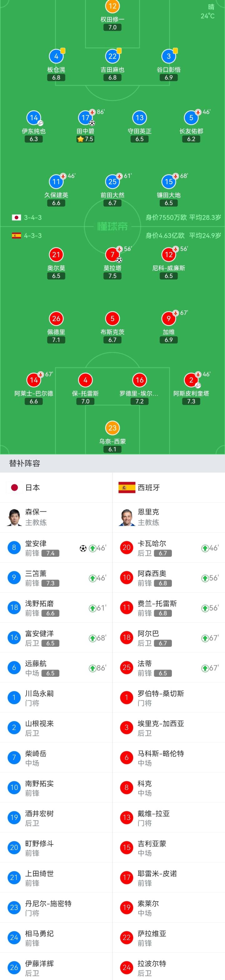225x980 pixels.
Task: Tap 权田修一's number 12 goalkeeper badge
Action: [x=112, y=7]
